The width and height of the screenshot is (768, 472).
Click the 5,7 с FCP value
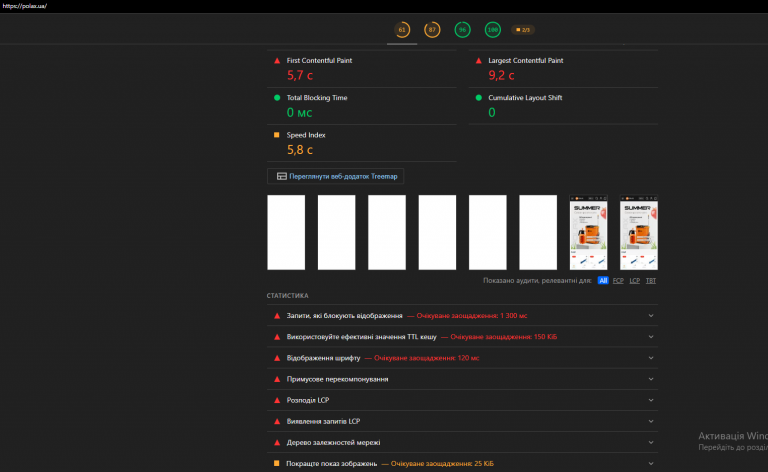(x=300, y=75)
